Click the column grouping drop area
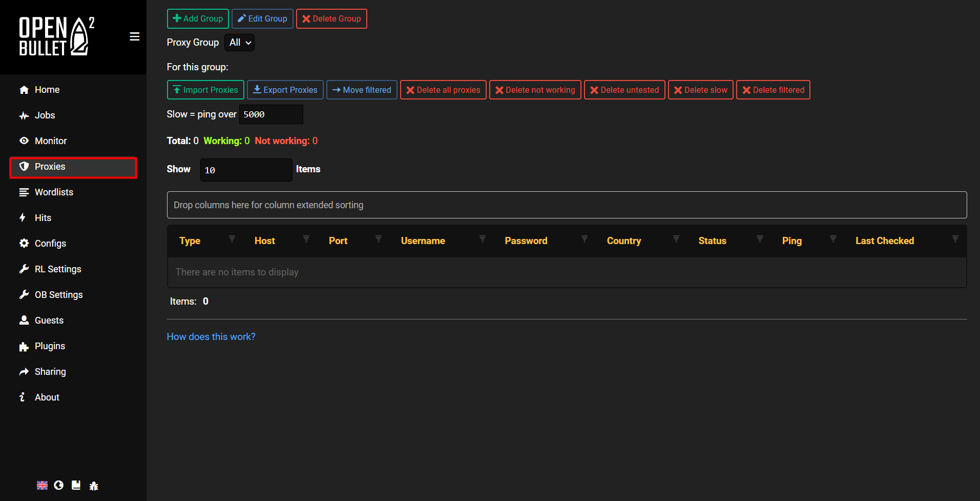 [x=567, y=205]
